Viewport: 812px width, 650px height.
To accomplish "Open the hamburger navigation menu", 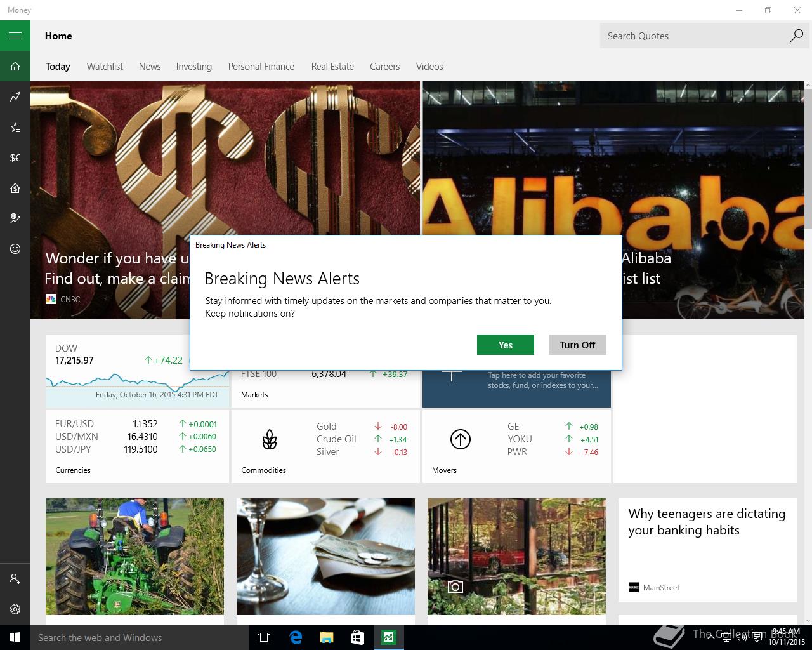I will tap(15, 36).
